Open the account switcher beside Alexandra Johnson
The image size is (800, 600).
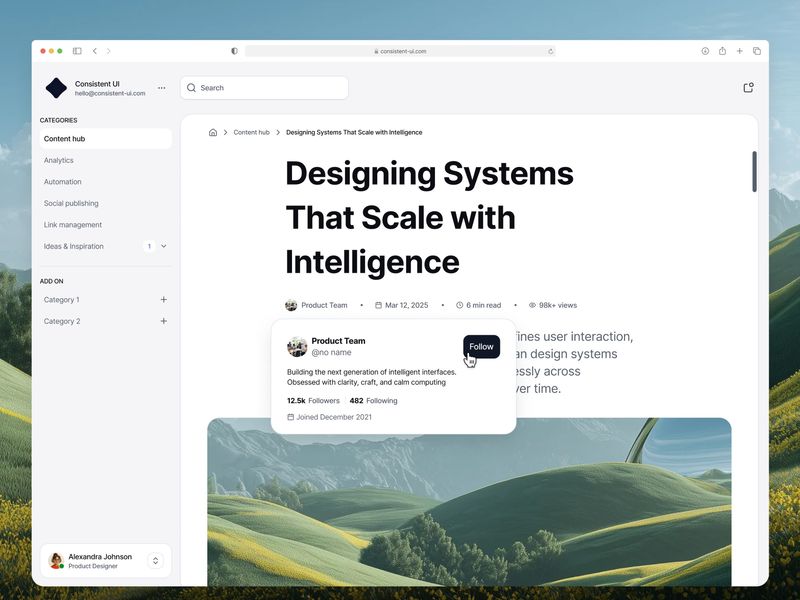pos(155,561)
